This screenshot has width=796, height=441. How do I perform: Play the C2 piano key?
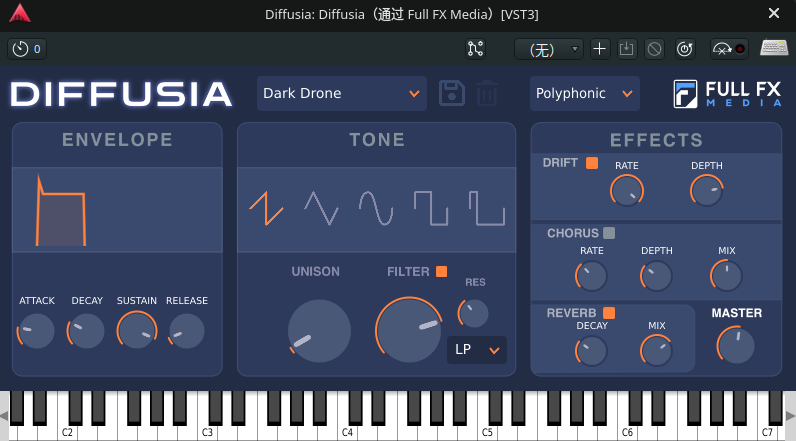67,431
